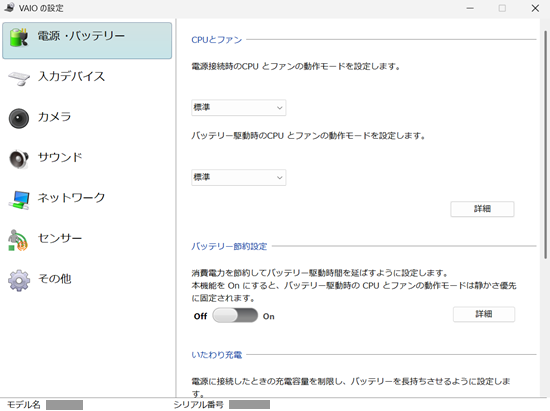Select the ネットワーク category

pyautogui.click(x=71, y=197)
